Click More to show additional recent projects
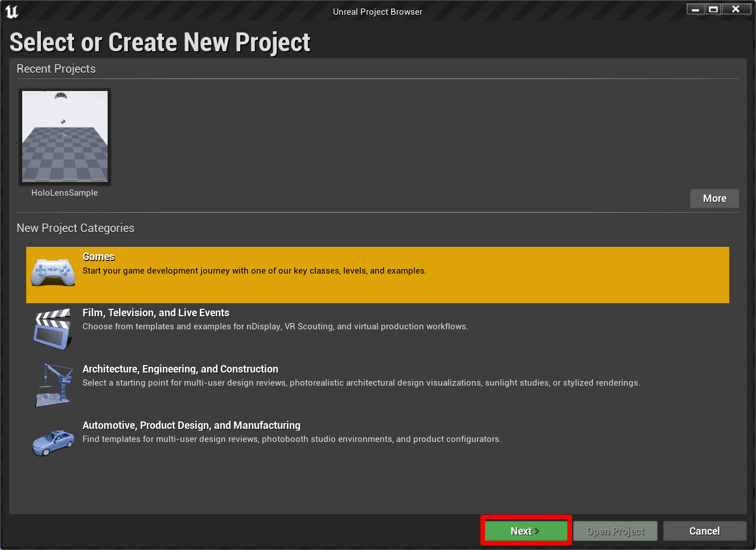Viewport: 756px width, 550px height. click(x=714, y=198)
